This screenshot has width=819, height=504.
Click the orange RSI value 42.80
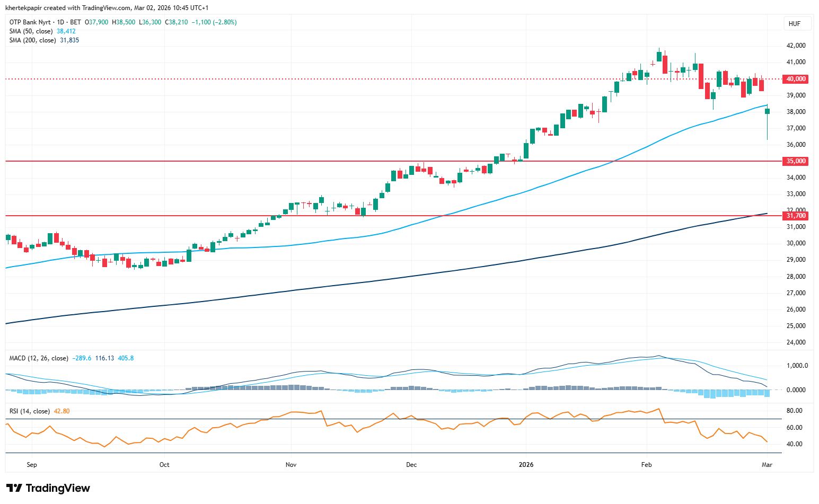tap(61, 411)
